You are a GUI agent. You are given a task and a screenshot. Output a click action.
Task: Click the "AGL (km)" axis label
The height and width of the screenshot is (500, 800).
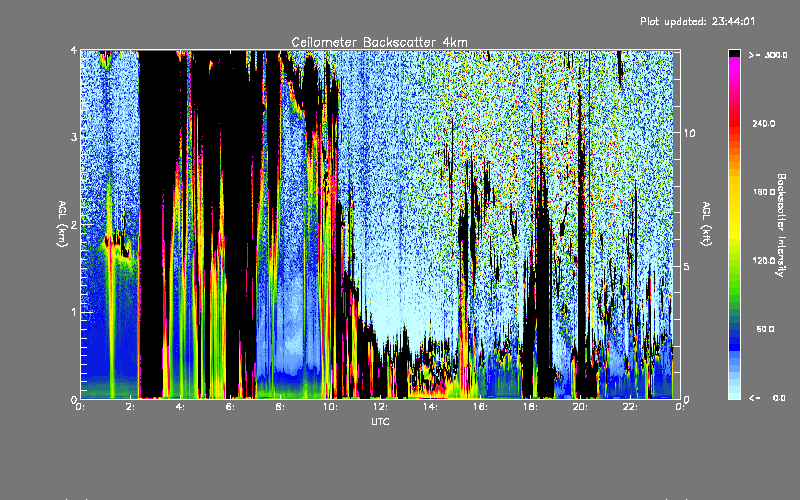tap(62, 224)
